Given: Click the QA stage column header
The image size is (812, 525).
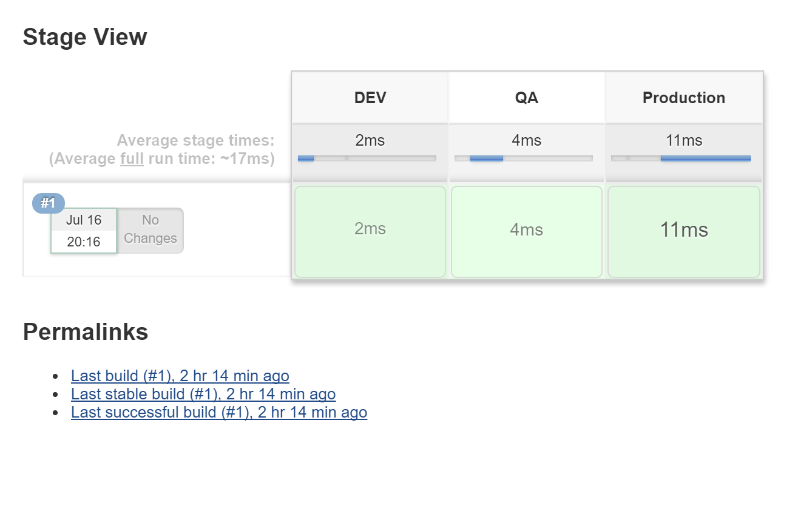Looking at the screenshot, I should click(x=526, y=98).
